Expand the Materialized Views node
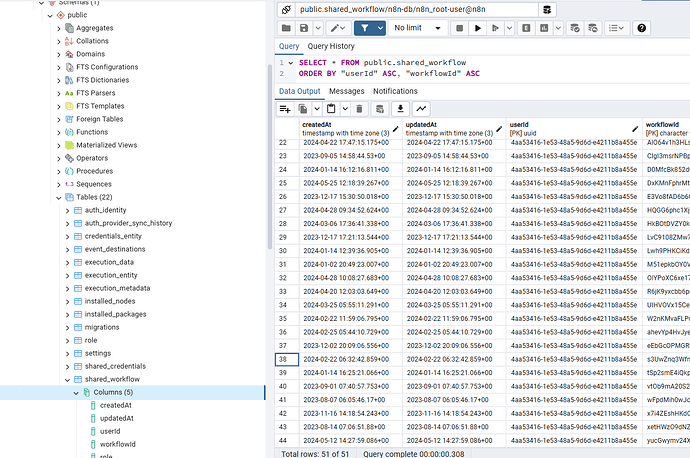 coord(59,145)
